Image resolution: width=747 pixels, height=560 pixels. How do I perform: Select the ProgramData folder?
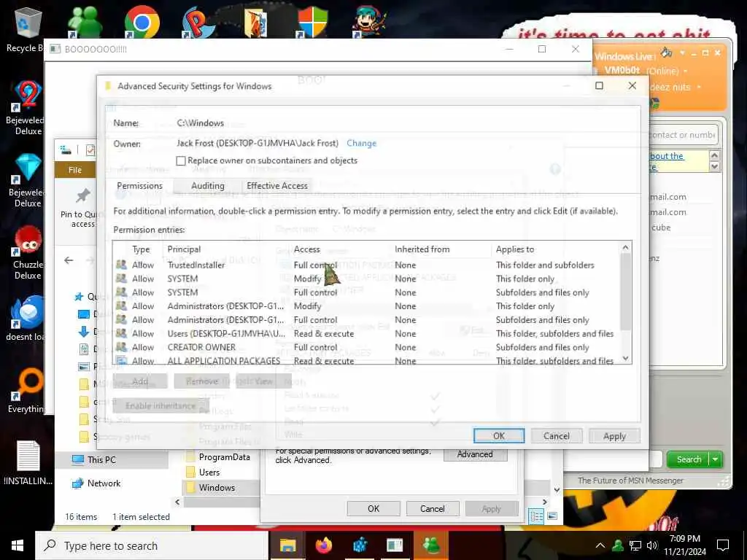click(224, 457)
